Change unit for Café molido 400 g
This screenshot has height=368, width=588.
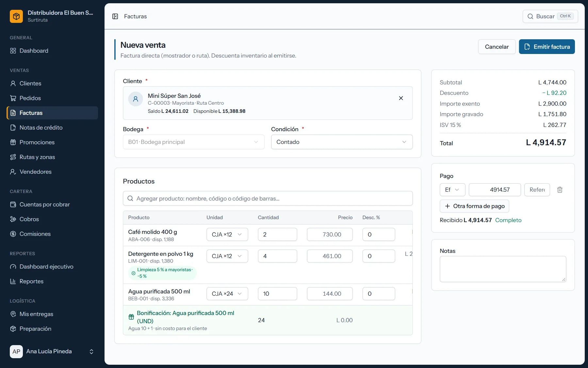[227, 235]
